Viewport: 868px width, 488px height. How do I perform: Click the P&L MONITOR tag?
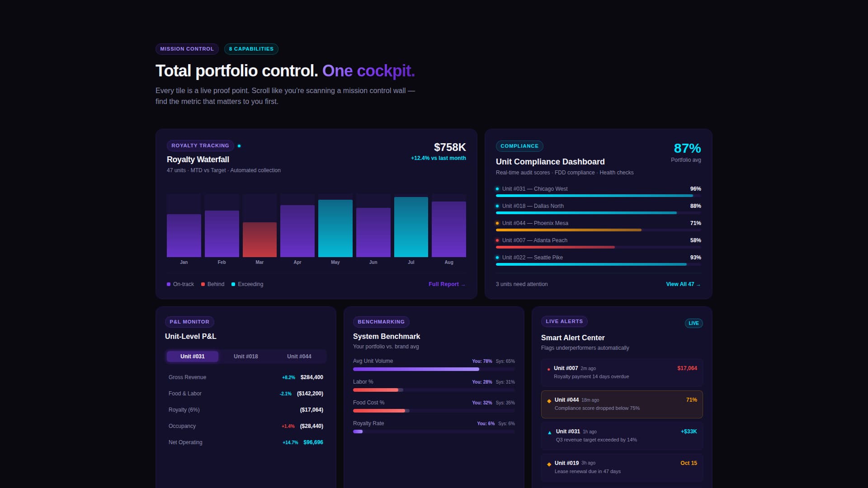[189, 322]
